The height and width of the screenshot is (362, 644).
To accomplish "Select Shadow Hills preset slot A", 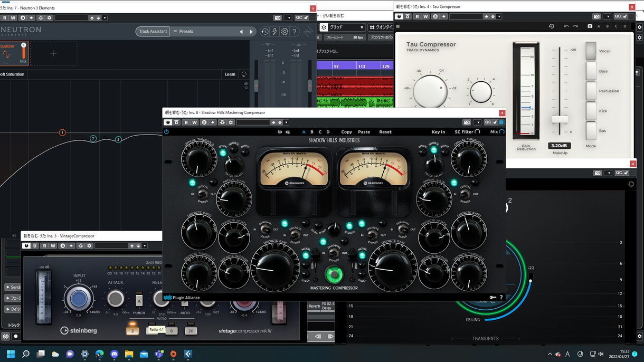I will pyautogui.click(x=304, y=132).
